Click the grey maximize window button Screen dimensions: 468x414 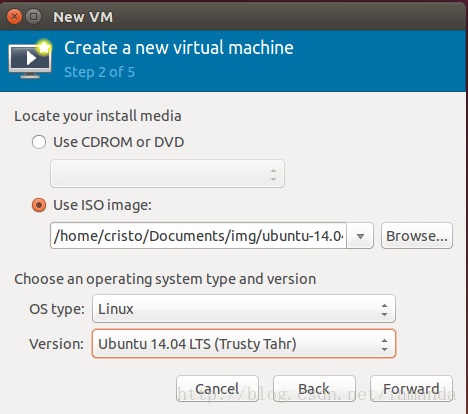(33, 16)
